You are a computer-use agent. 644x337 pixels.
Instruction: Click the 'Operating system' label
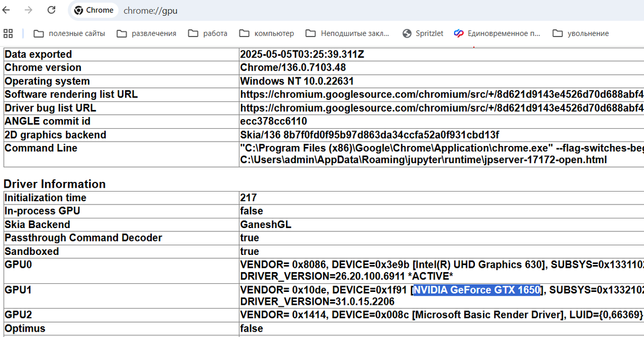coord(47,81)
